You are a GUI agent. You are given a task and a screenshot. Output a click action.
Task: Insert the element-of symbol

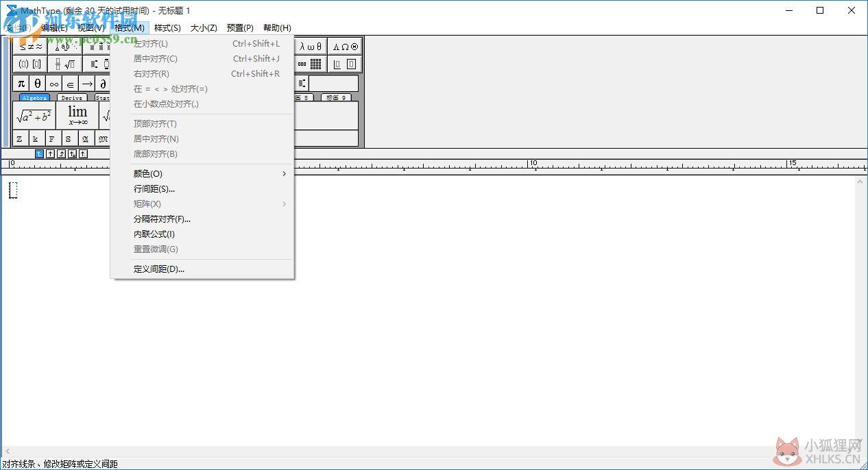tap(71, 84)
